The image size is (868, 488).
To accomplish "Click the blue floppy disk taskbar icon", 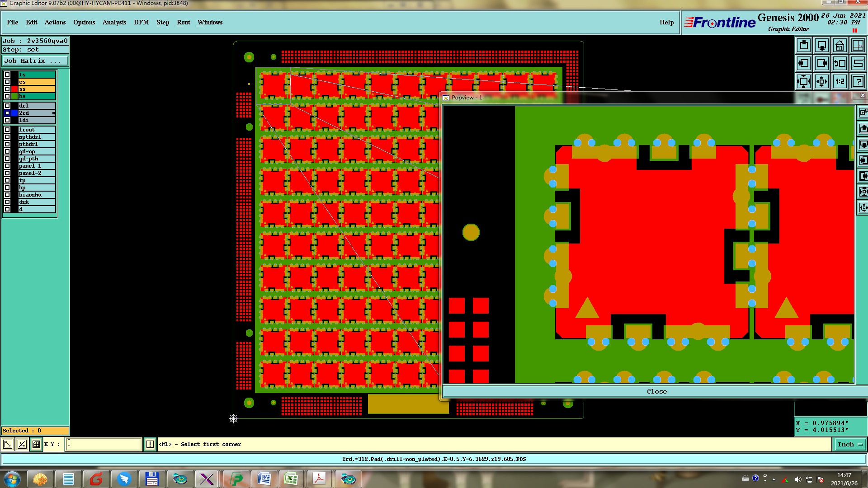I will 151,479.
